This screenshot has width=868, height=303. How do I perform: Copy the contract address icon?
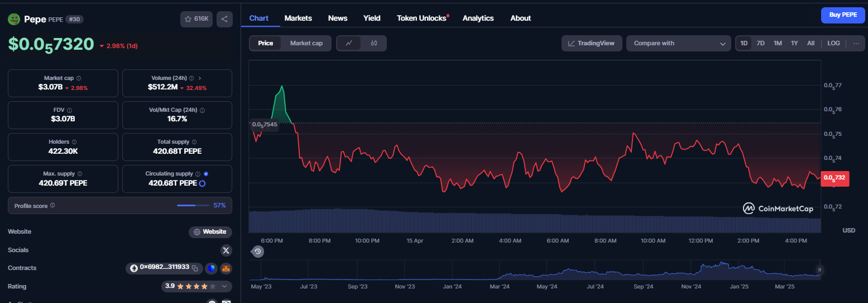click(x=195, y=268)
